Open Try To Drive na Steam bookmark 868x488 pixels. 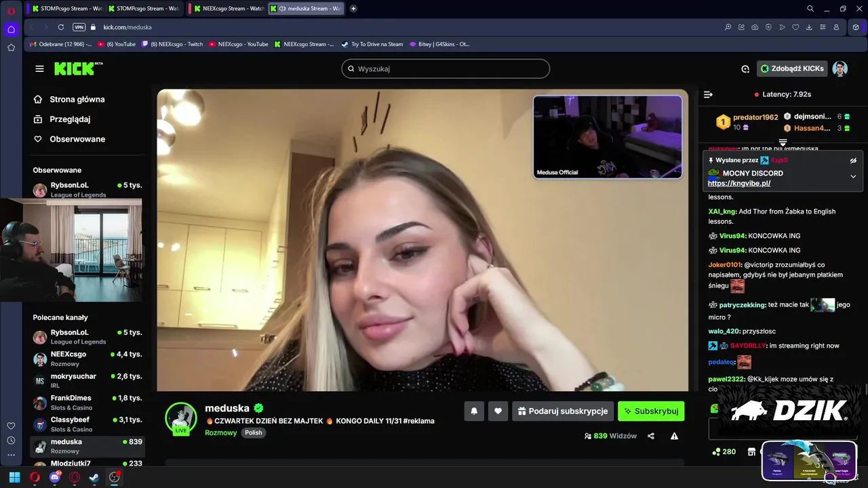pyautogui.click(x=372, y=44)
